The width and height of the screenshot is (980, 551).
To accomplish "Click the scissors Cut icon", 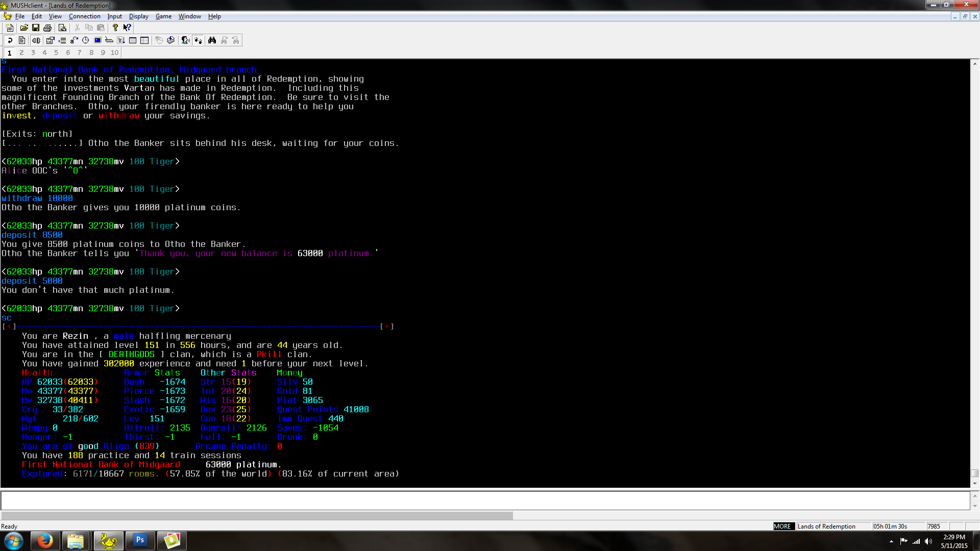I will click(x=77, y=28).
